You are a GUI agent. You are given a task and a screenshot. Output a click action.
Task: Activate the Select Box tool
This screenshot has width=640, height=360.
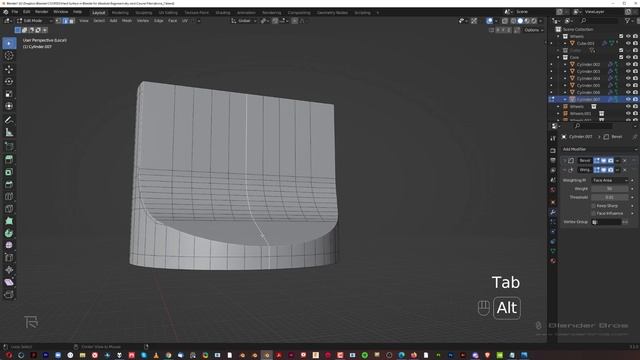[x=9, y=43]
